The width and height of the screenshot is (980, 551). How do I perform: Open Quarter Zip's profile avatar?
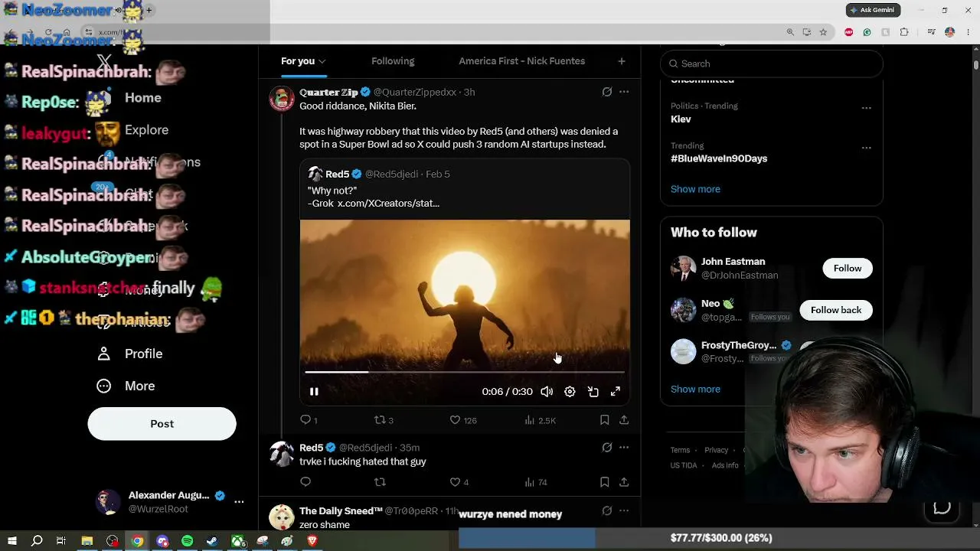tap(282, 99)
